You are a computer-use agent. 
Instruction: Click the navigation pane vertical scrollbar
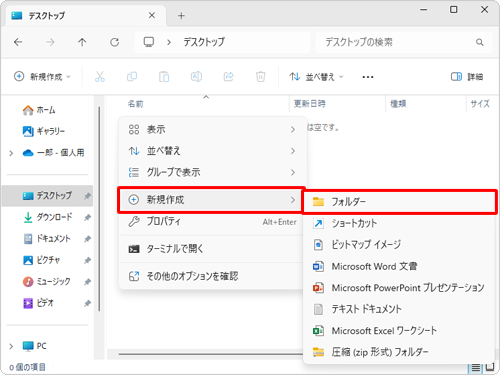coord(99,209)
